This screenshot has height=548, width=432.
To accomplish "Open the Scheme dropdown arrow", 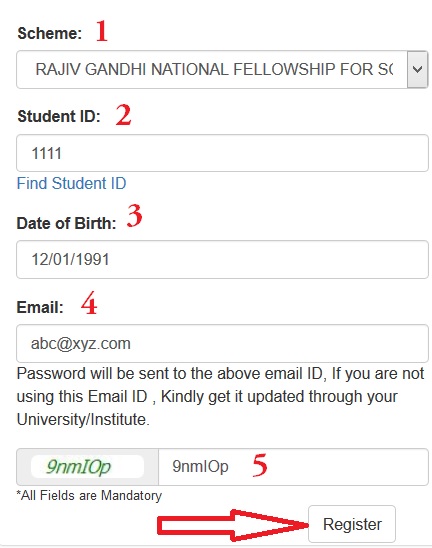I will pyautogui.click(x=417, y=69).
